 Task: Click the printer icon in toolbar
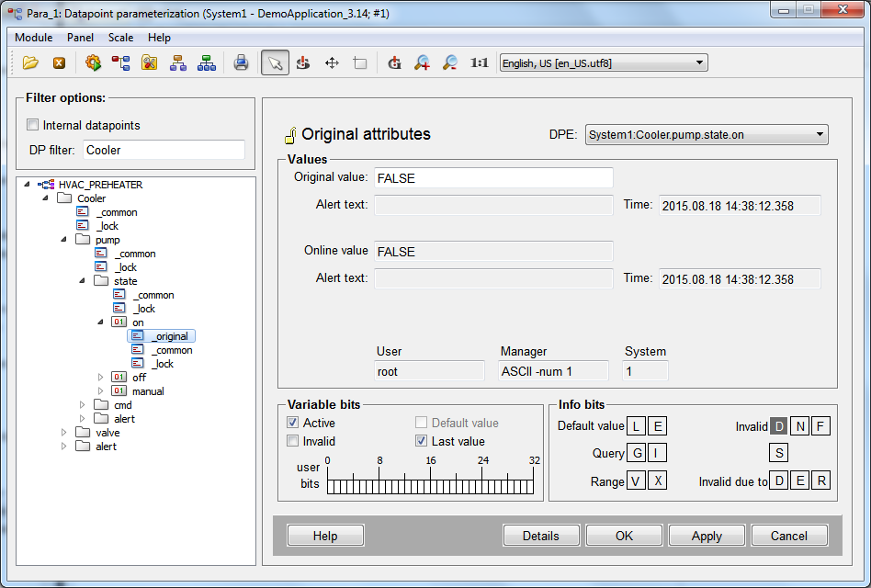(241, 63)
